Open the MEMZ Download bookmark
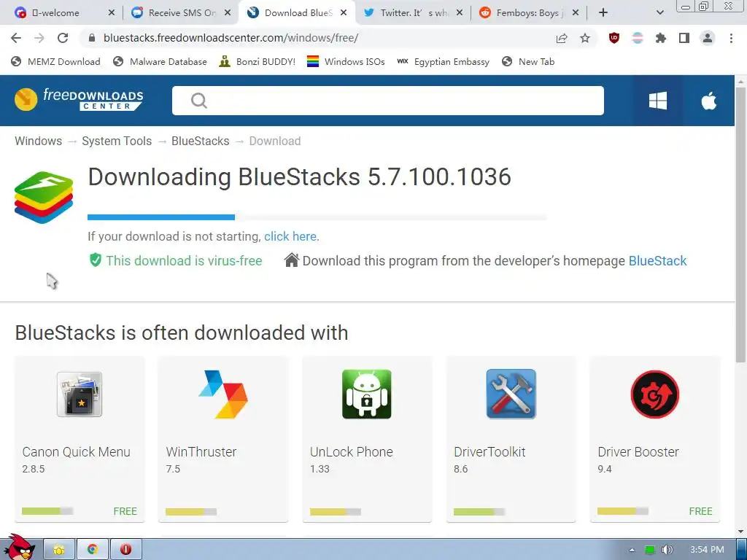747x560 pixels. pyautogui.click(x=55, y=62)
